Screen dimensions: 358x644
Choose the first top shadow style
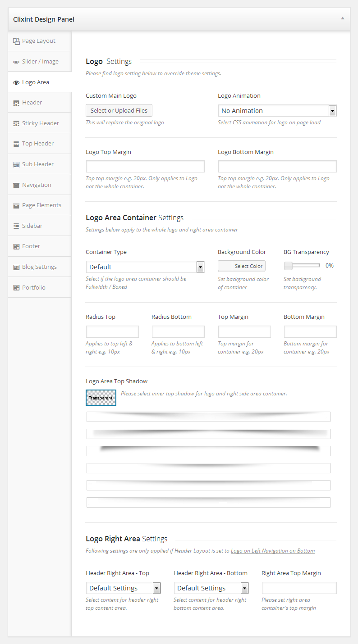208,417
